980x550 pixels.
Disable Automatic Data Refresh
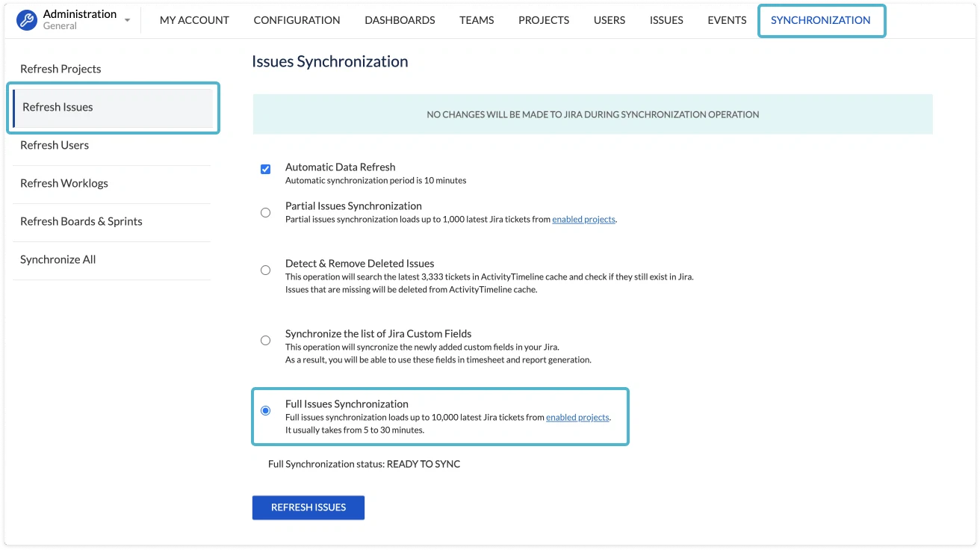tap(265, 169)
